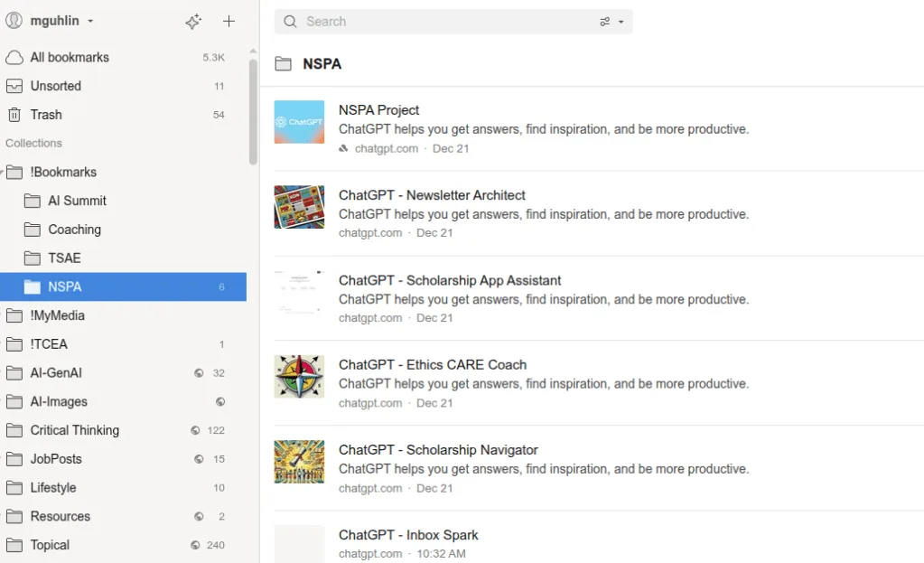Click the NSPA Project ChatGPT thumbnail
The height and width of the screenshot is (563, 924).
pyautogui.click(x=299, y=122)
